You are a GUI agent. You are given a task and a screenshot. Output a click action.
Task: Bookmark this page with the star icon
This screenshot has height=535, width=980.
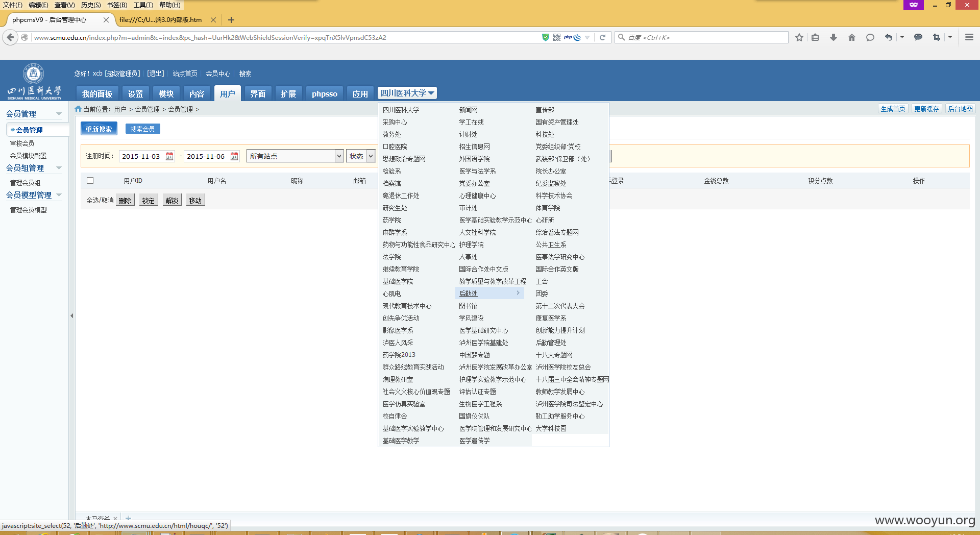[x=799, y=37]
